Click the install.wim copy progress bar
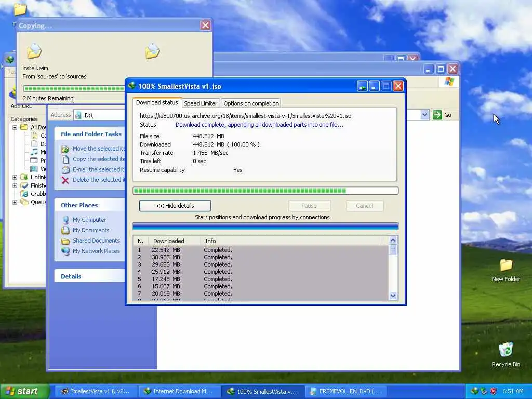This screenshot has height=399, width=532. coord(74,88)
